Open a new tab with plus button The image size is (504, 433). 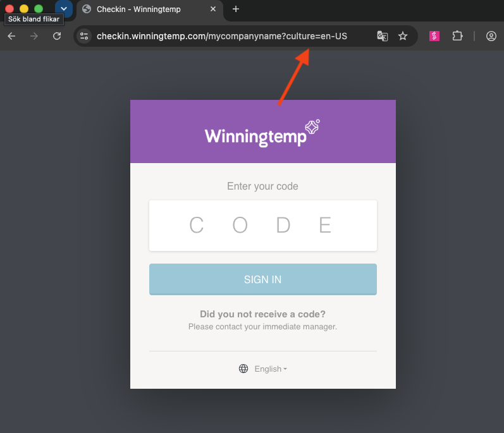click(x=236, y=9)
